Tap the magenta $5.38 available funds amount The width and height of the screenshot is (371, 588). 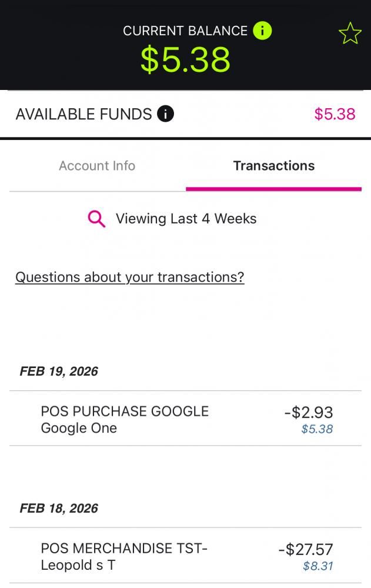[335, 114]
